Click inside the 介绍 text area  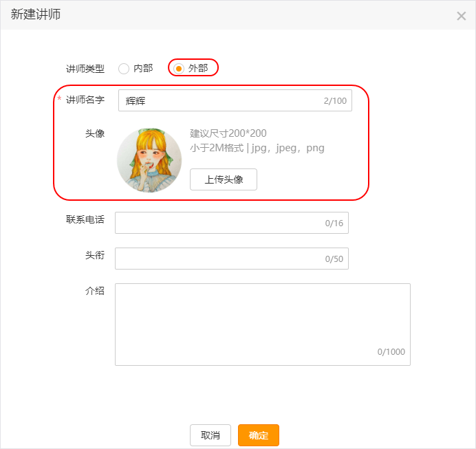click(263, 325)
